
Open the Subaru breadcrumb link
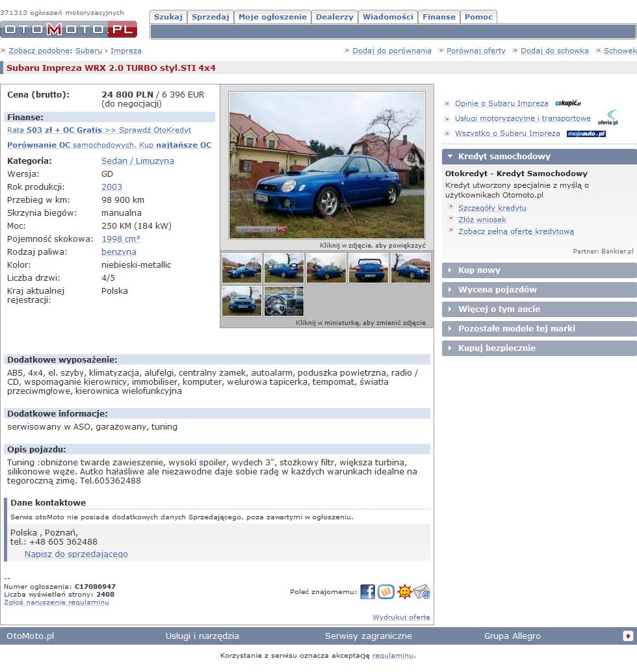[89, 51]
